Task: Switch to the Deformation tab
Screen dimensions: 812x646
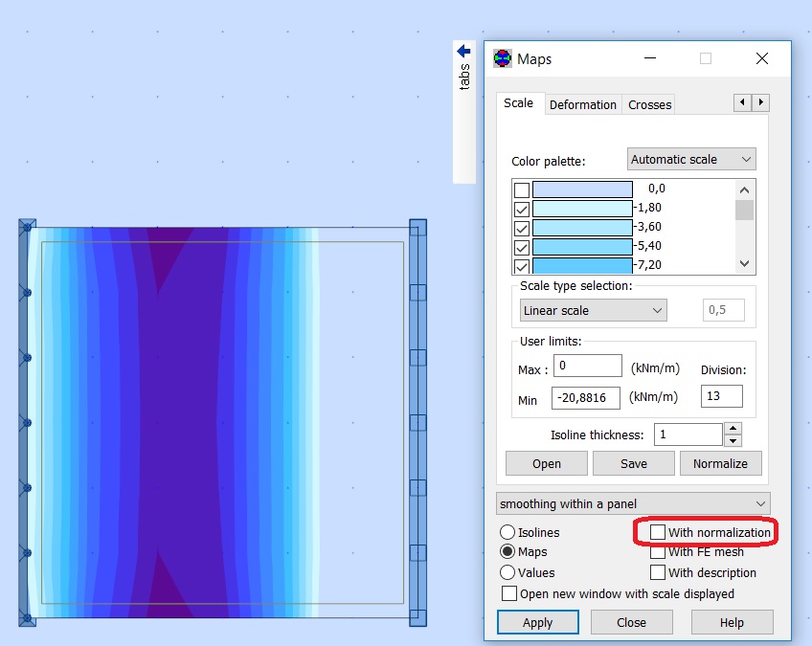Action: 583,104
